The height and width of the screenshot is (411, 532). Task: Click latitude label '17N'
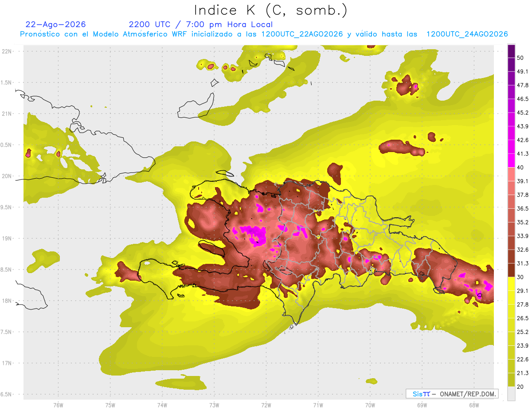(7, 363)
